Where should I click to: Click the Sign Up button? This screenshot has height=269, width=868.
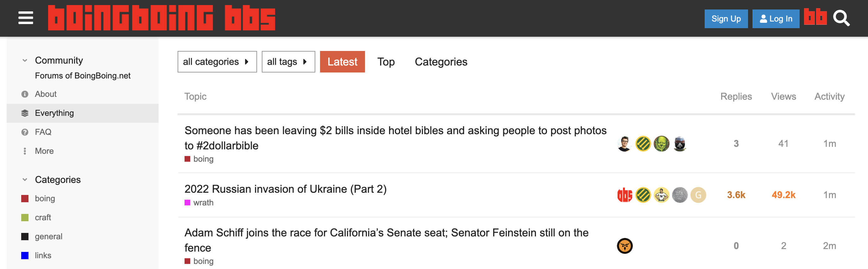point(726,19)
